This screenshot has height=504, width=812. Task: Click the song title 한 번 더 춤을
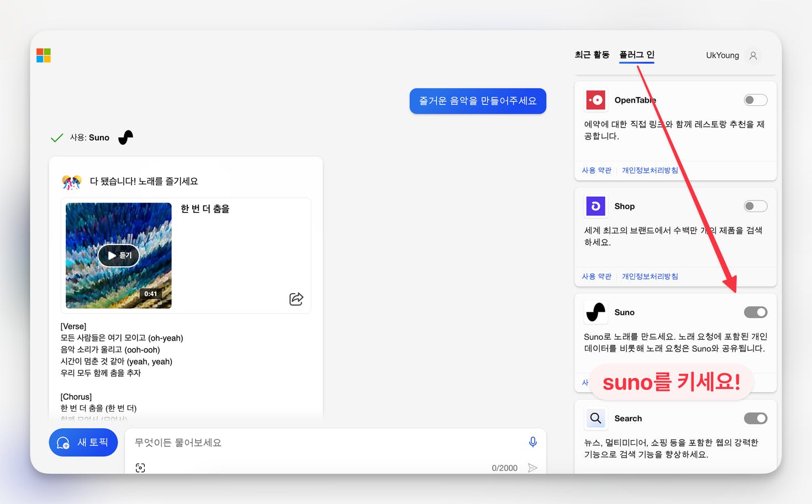coord(205,209)
